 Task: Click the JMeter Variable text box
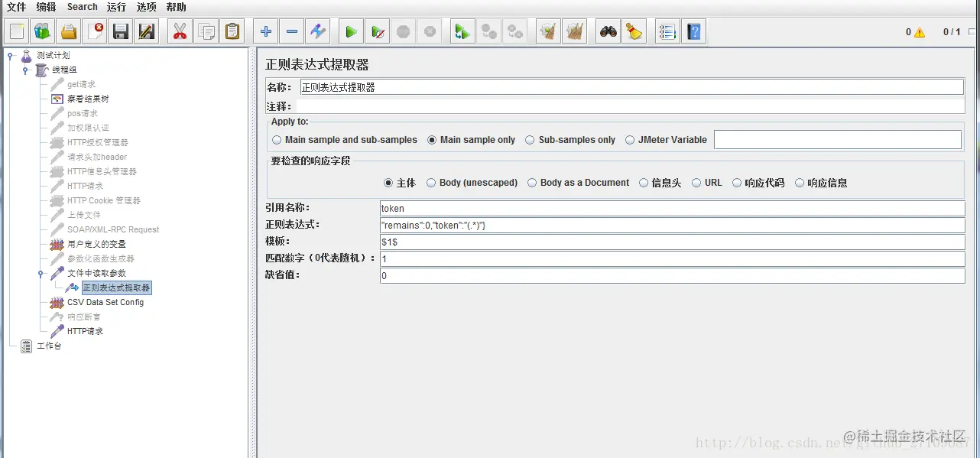(x=837, y=139)
